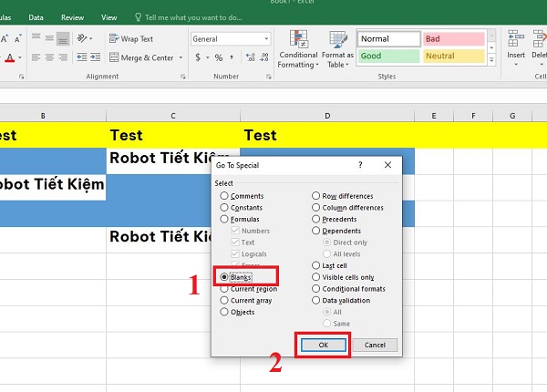This screenshot has width=547, height=392.
Task: Apply accounting dollar format
Action: [x=198, y=57]
